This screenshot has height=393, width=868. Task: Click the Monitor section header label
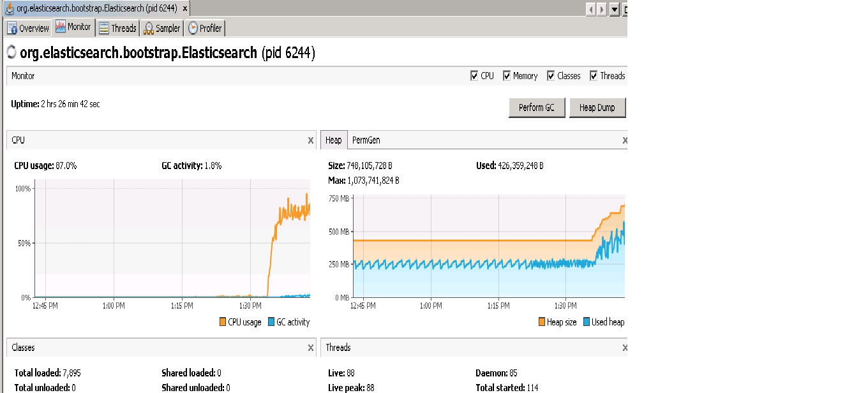coord(23,76)
